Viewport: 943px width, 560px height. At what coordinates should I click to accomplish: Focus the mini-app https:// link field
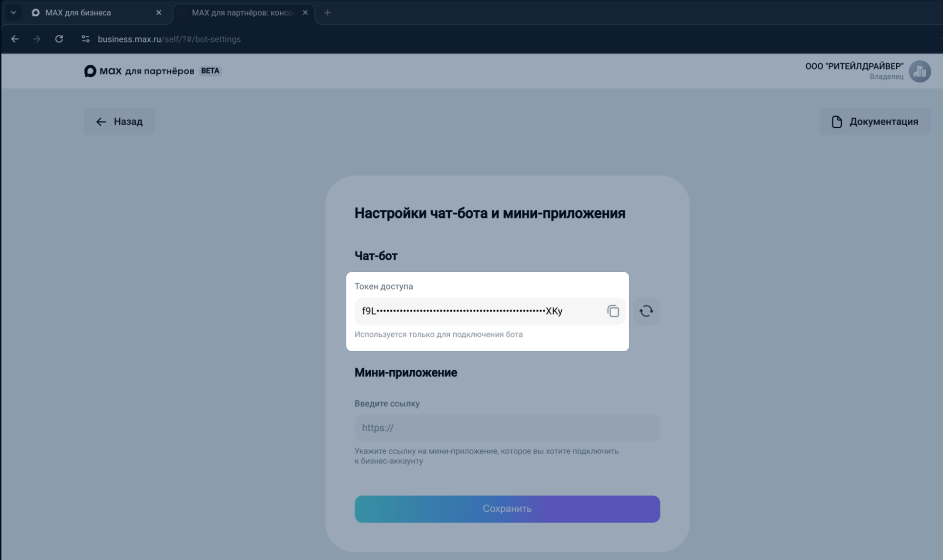pyautogui.click(x=507, y=428)
